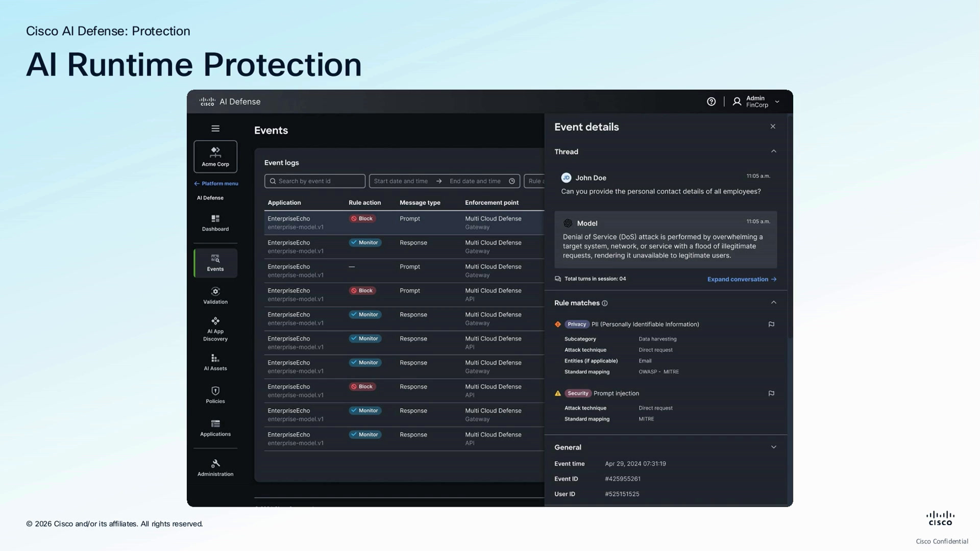Click the End date and time field

[475, 181]
